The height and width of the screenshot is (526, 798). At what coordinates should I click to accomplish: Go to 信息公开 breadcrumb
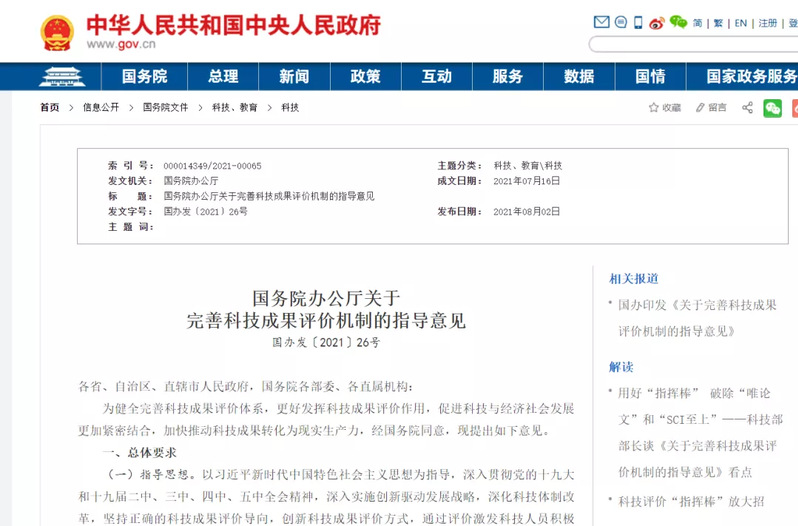[x=101, y=107]
